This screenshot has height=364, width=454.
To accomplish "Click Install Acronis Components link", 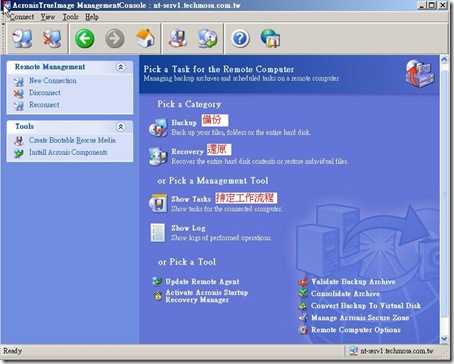I will [x=68, y=152].
